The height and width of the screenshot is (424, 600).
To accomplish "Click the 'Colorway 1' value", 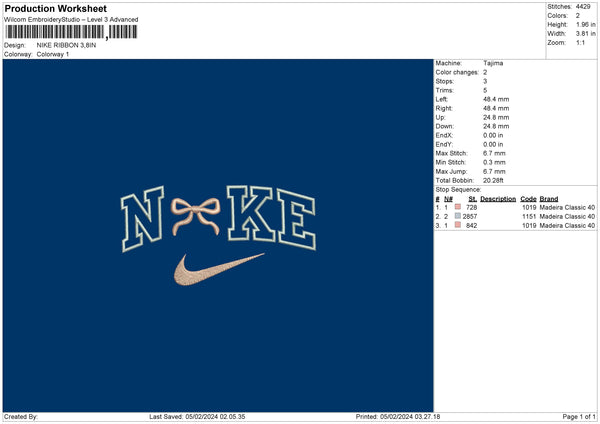I will (x=53, y=54).
